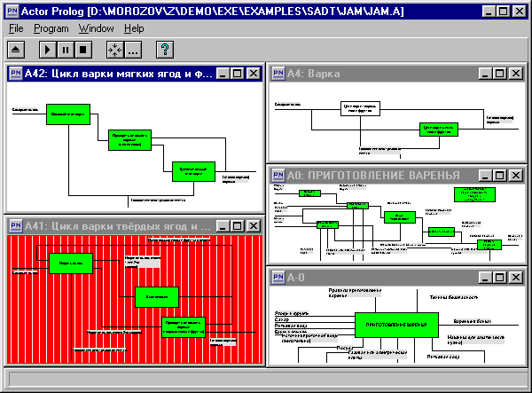Click the 'Правила приготовления варенья' label in A-0
The width and height of the screenshot is (532, 393).
(x=355, y=293)
